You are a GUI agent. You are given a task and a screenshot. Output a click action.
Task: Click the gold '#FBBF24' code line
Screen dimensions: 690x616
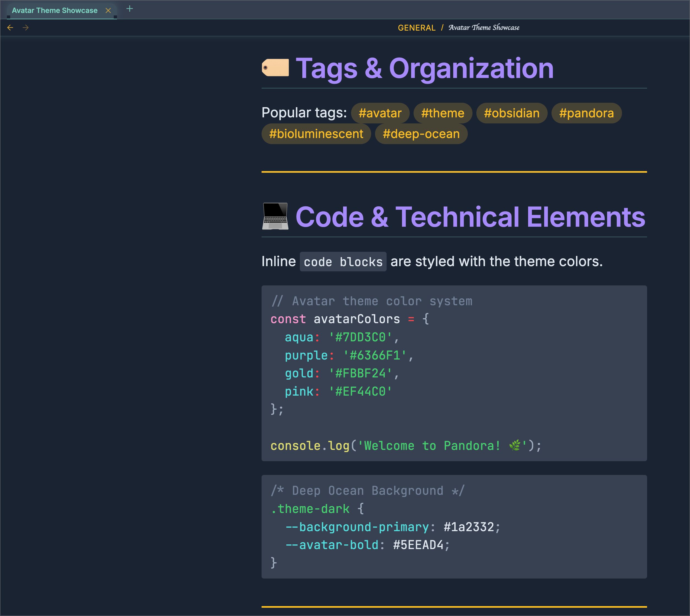342,373
